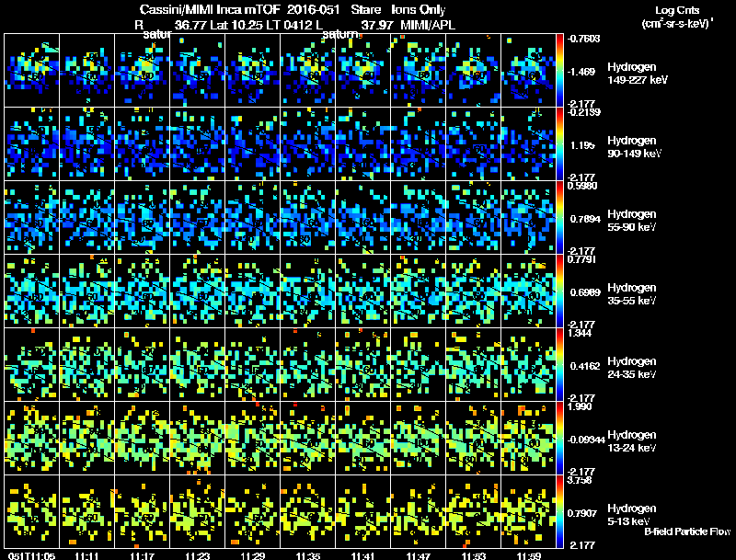Click the 11:53 time label
The height and width of the screenshot is (560, 736).
[474, 556]
